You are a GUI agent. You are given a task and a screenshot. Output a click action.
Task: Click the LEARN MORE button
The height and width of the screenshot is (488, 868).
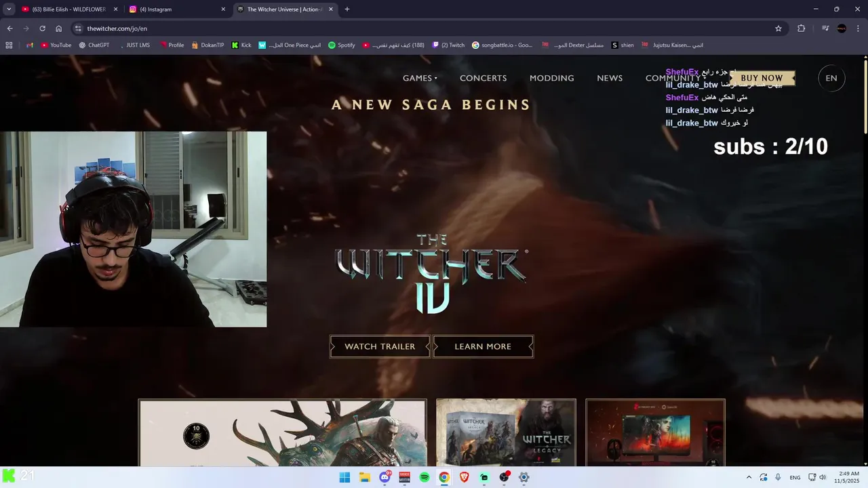483,346
